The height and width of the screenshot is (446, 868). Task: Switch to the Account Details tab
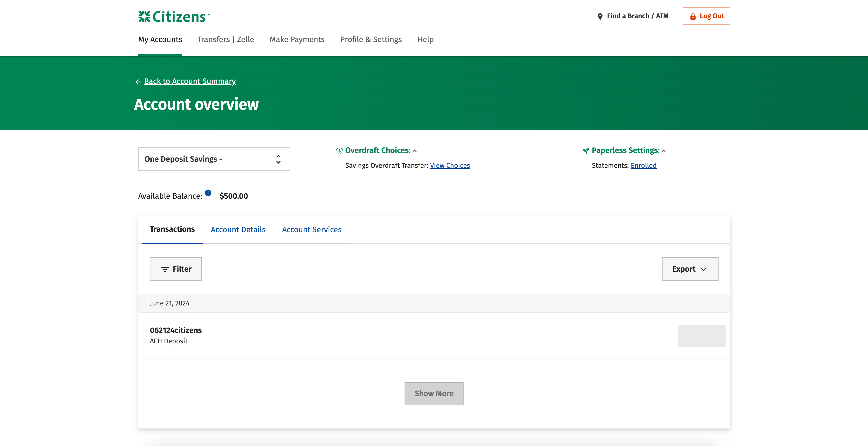point(238,230)
